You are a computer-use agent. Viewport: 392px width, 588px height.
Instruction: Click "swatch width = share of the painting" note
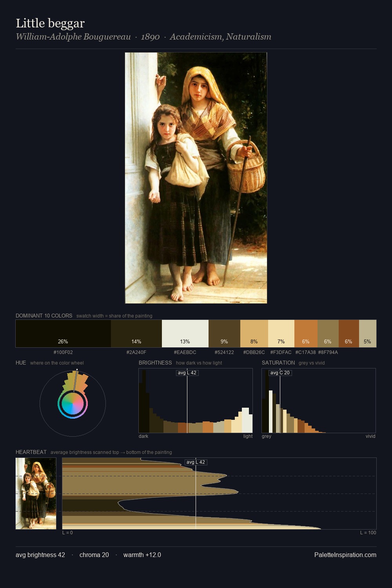click(x=114, y=316)
